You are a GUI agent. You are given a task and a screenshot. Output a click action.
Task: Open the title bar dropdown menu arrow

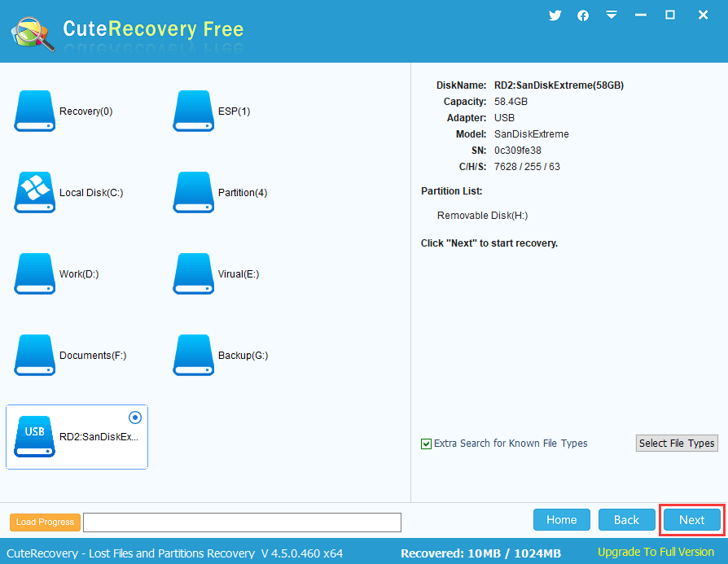click(612, 15)
